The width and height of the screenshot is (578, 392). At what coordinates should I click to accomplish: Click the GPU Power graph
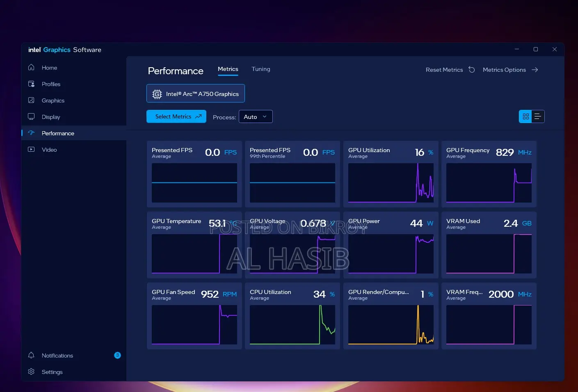click(391, 254)
